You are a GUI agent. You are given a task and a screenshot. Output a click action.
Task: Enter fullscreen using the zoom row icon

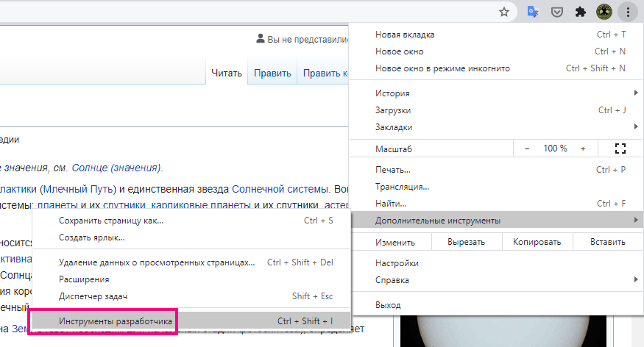619,148
